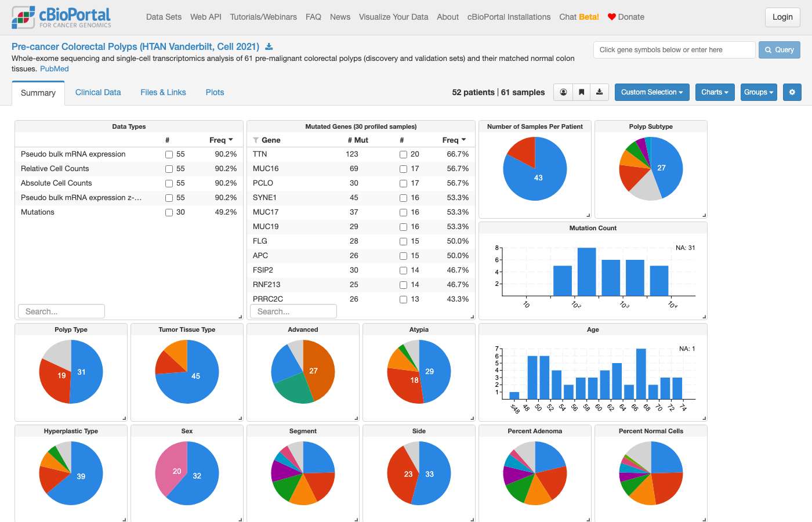
Task: Click the Data Types search box
Action: pyautogui.click(x=61, y=311)
